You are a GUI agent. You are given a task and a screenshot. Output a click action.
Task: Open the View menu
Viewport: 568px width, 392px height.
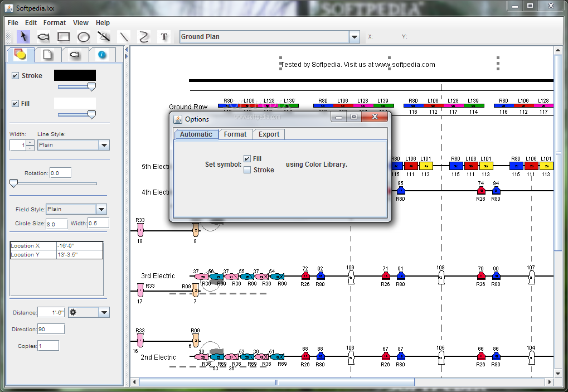[80, 22]
